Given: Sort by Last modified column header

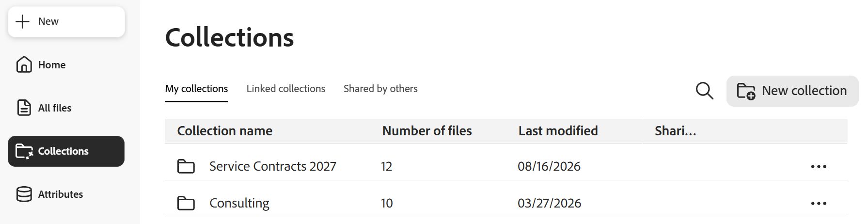Looking at the screenshot, I should click(558, 131).
